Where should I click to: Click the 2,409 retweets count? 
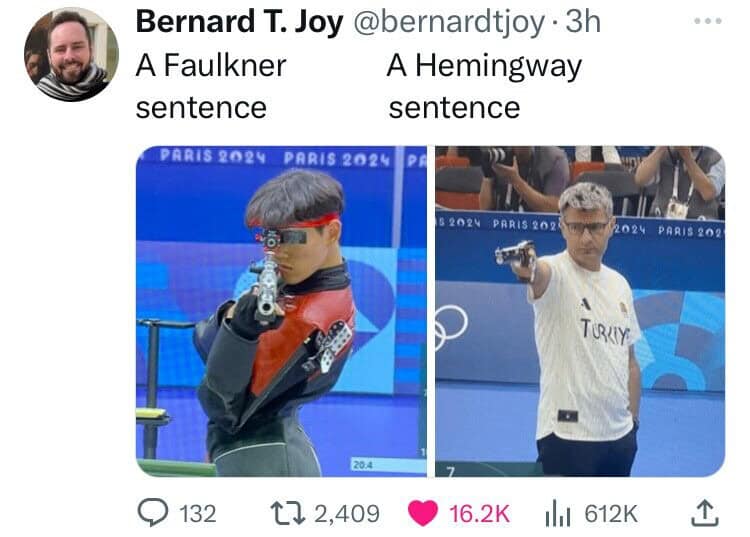(x=347, y=514)
